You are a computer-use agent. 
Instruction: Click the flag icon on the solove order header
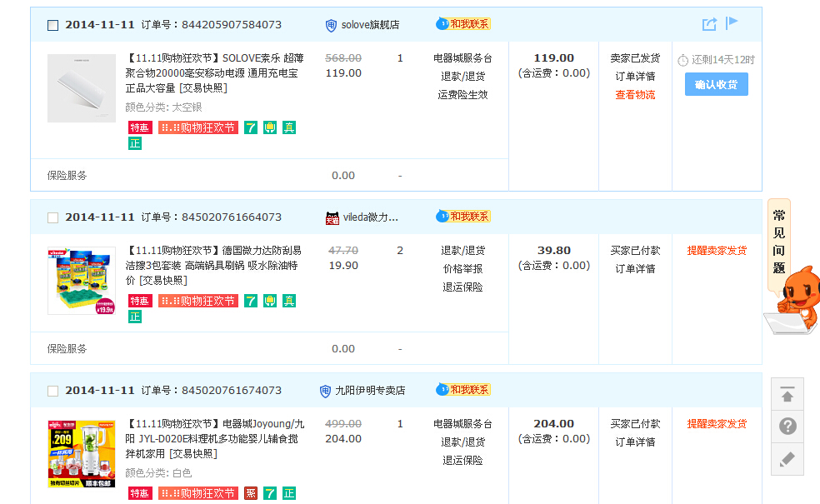(x=731, y=23)
